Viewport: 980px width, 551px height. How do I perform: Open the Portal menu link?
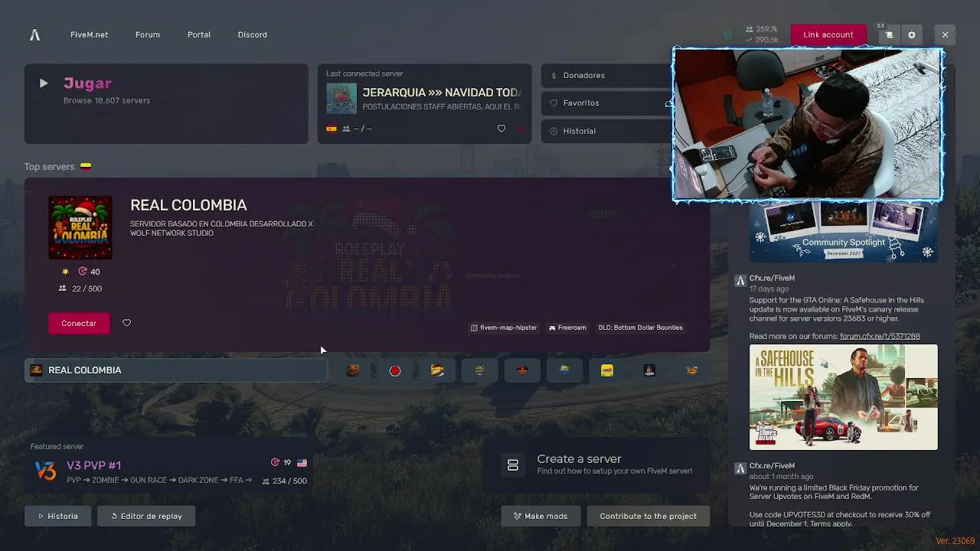199,34
